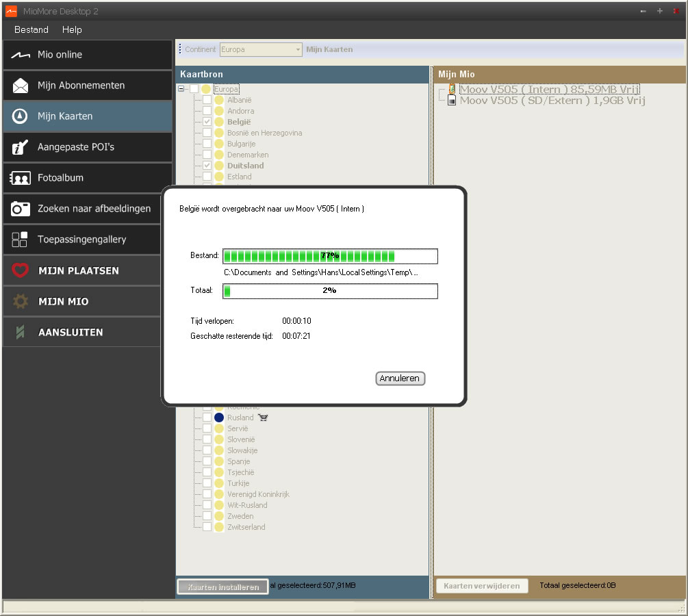688x616 pixels.
Task: Open Aangepaste POI's icon
Action: coord(21,147)
